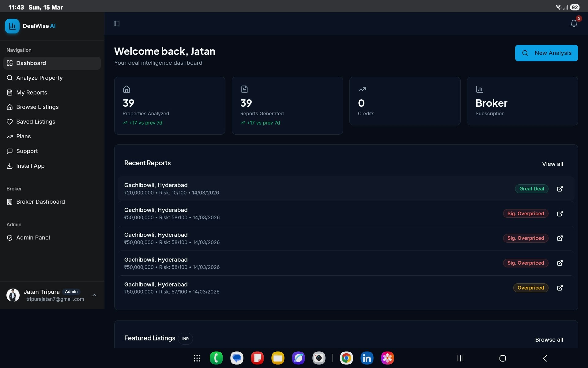The height and width of the screenshot is (368, 588).
Task: Open Samsung Internet browser from the taskbar
Action: (x=299, y=358)
